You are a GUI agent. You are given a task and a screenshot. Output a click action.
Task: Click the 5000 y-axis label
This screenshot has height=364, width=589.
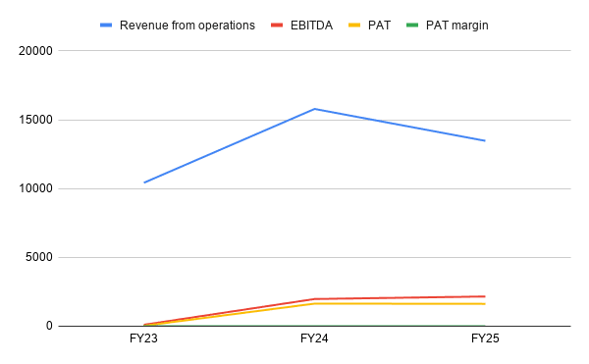(x=39, y=257)
